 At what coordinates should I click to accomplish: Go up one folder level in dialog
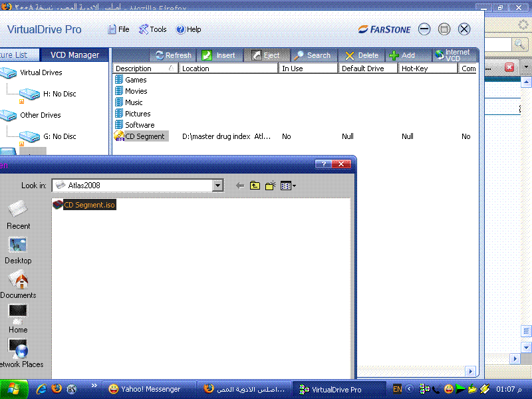(x=255, y=186)
